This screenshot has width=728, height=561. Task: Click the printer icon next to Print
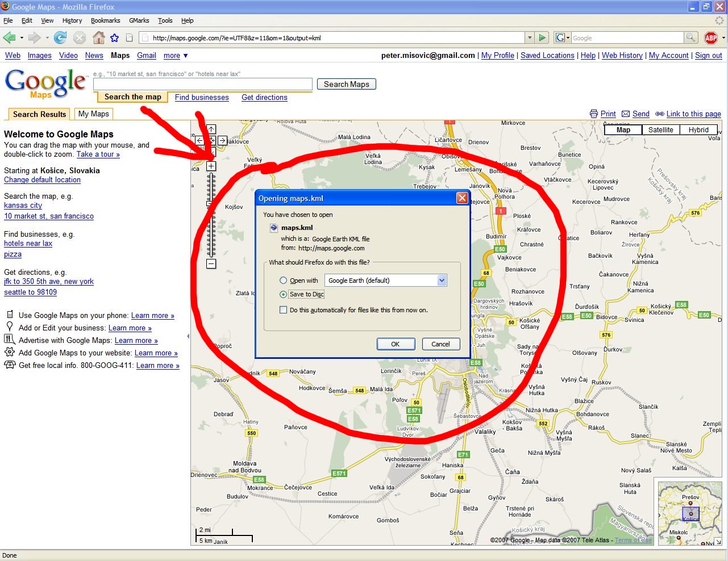tap(594, 114)
